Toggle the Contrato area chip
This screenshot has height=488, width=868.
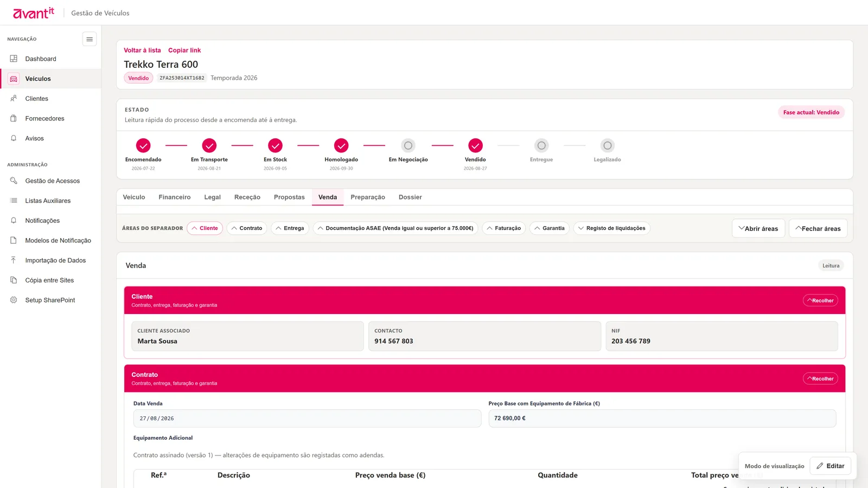(x=247, y=228)
